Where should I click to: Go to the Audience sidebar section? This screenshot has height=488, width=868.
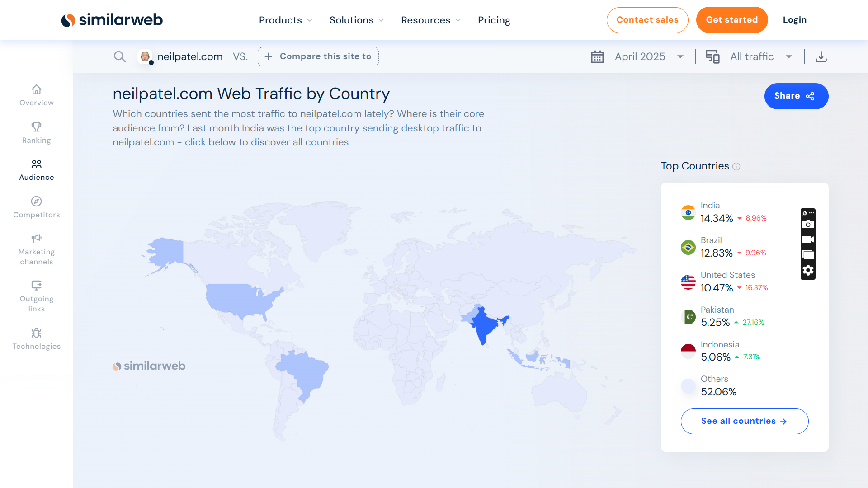click(37, 170)
